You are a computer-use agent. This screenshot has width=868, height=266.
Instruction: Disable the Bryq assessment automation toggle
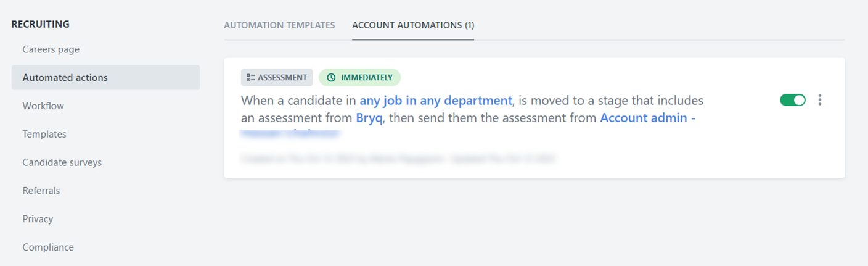792,100
